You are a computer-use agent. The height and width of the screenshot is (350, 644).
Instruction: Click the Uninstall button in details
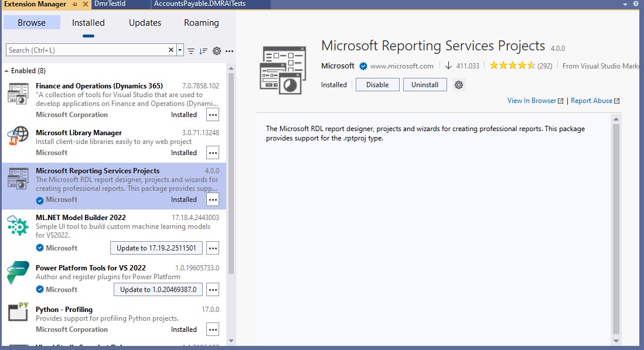tap(425, 84)
